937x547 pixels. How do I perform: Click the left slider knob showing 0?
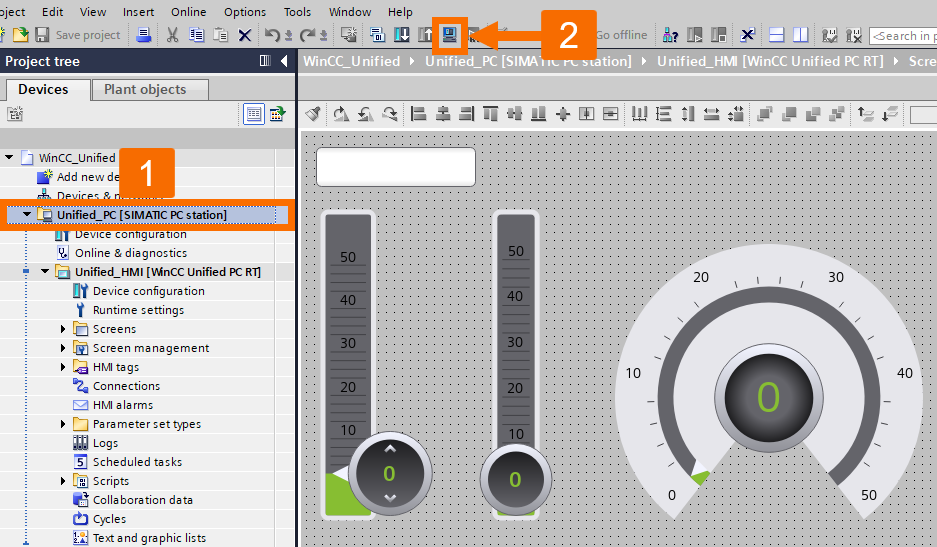click(x=390, y=473)
